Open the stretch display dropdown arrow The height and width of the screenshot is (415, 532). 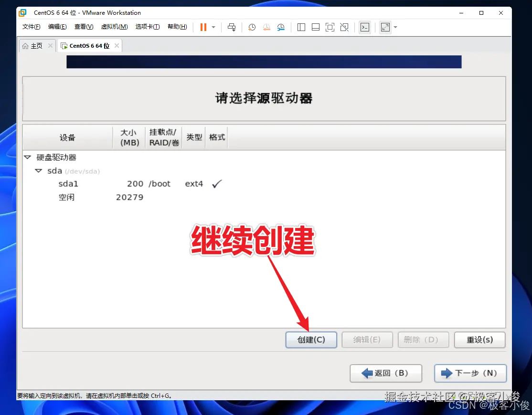[395, 27]
